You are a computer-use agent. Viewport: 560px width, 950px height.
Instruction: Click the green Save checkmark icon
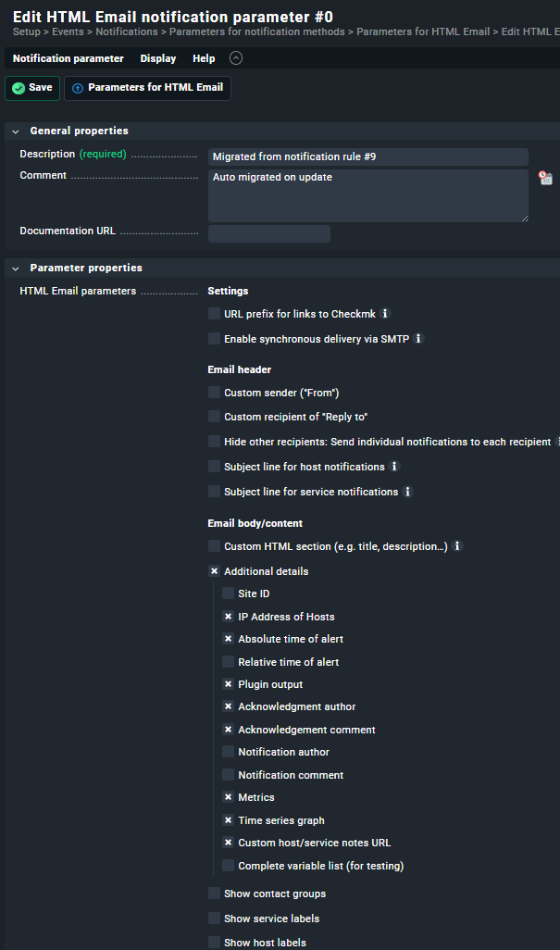tap(19, 88)
